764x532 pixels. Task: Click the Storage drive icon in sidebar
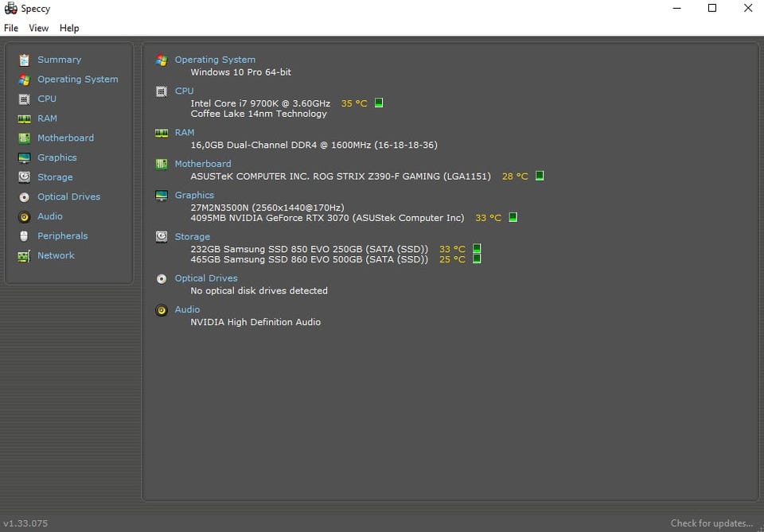[x=24, y=177]
